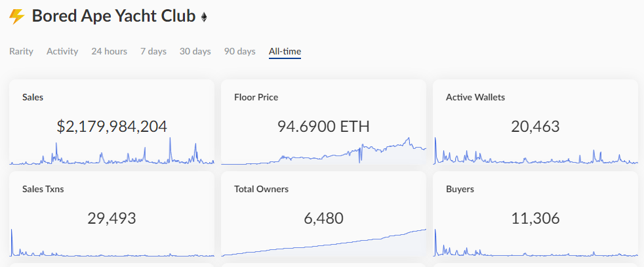The image size is (644, 267).
Task: Show 30 days statistics
Action: click(195, 51)
